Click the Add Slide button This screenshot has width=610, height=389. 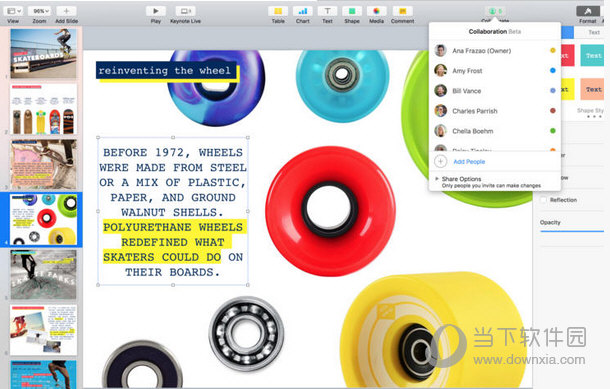coord(66,11)
